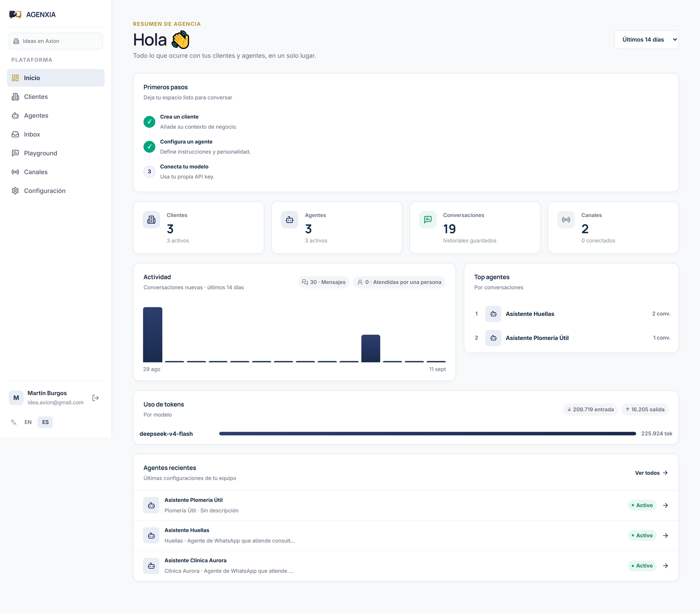Select the ES language option
Image resolution: width=700 pixels, height=613 pixels.
coord(45,422)
